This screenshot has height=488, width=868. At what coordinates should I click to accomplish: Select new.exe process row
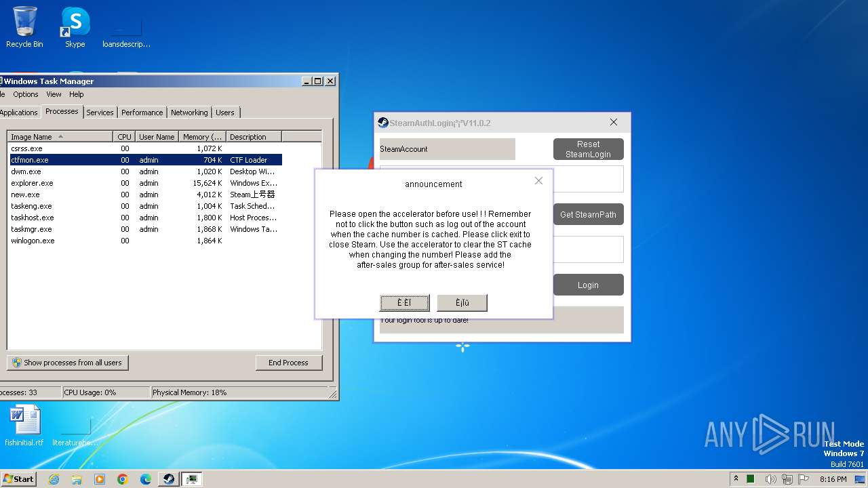pos(144,195)
